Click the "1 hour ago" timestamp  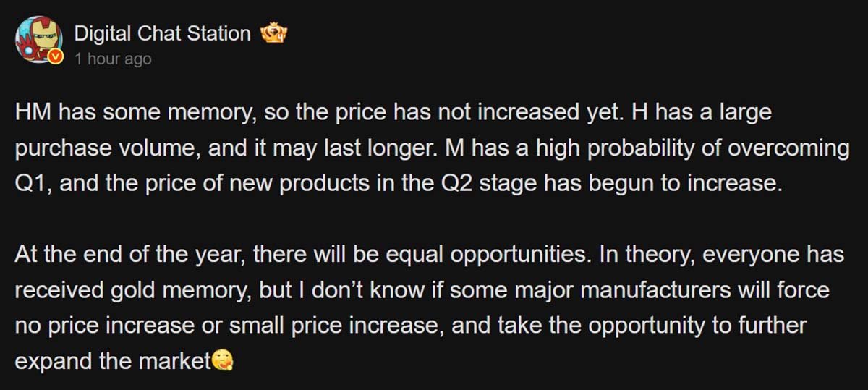(x=113, y=59)
